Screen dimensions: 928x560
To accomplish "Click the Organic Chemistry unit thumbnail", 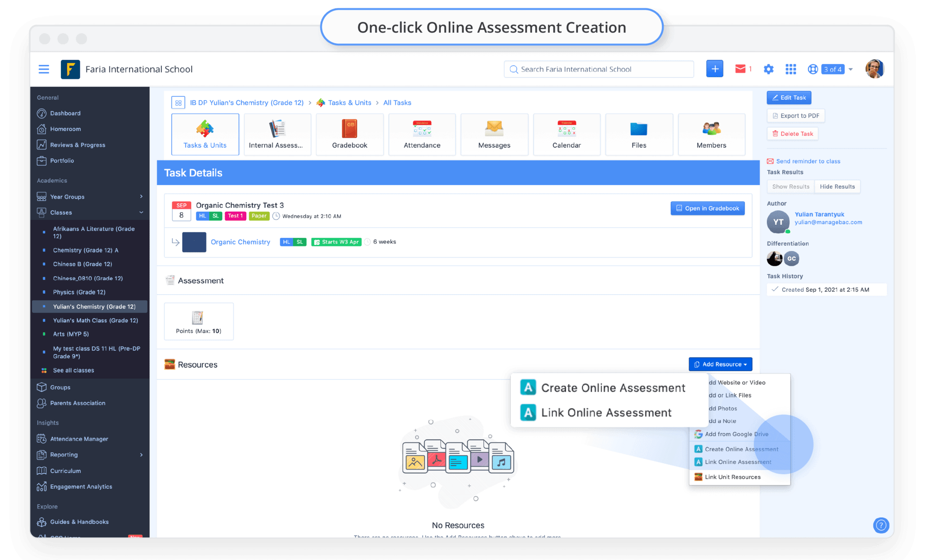I will [194, 242].
